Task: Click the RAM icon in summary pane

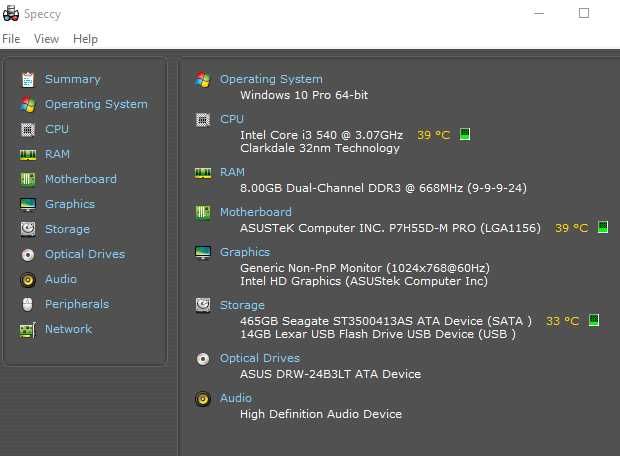Action: tap(203, 173)
